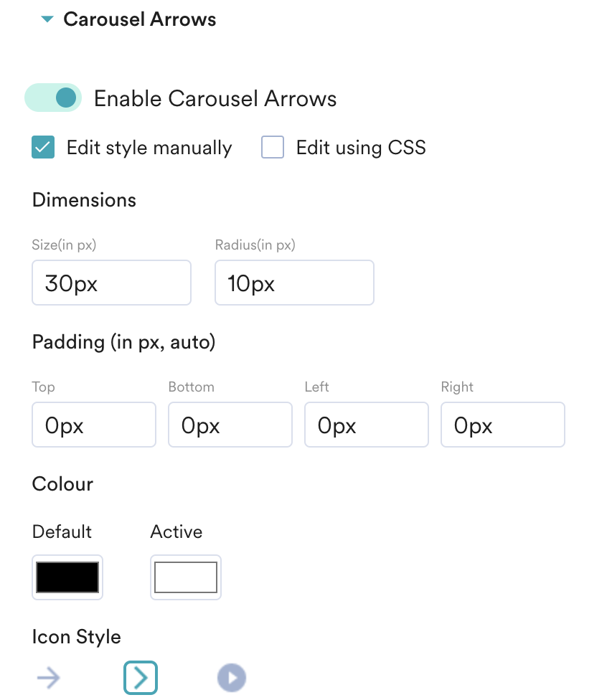Collapse the Carousel Arrows section triangle
Viewport: 607px width, 700px height.
tap(47, 19)
